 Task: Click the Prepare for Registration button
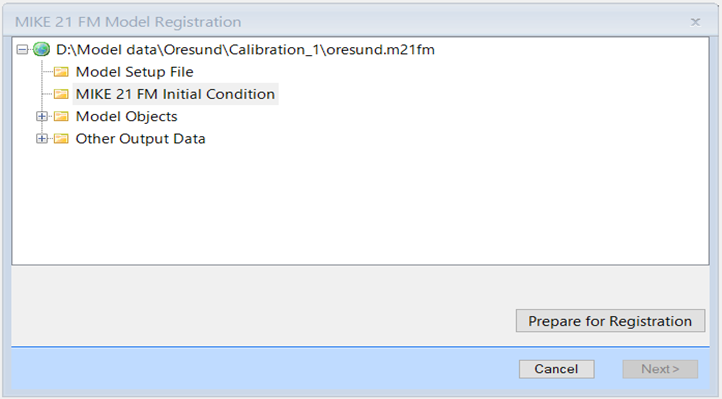pos(610,321)
